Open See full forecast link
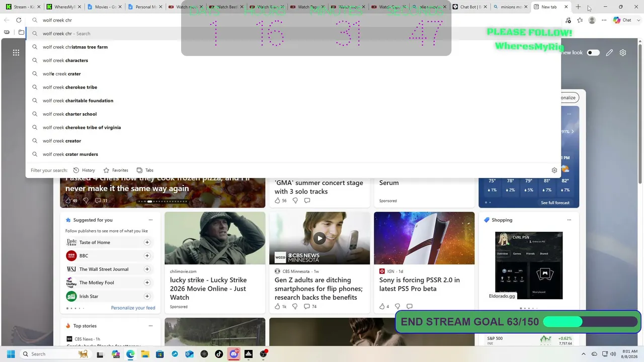644x362 pixels. pos(555,203)
